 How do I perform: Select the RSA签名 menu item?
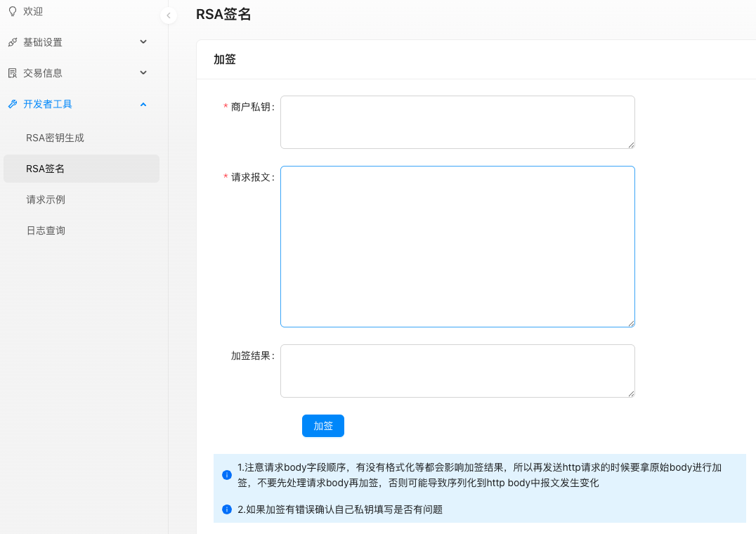point(46,169)
